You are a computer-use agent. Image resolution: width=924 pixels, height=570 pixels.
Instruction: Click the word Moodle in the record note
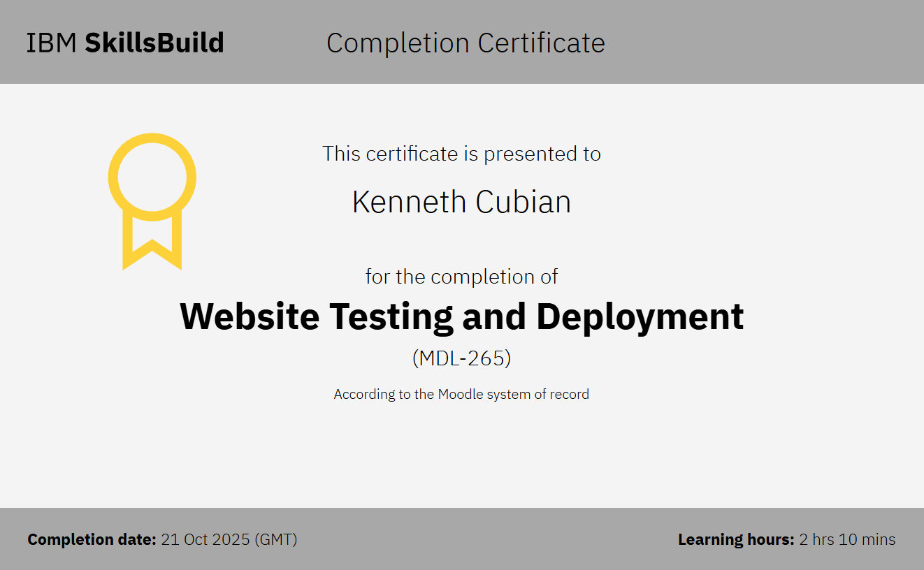(461, 395)
